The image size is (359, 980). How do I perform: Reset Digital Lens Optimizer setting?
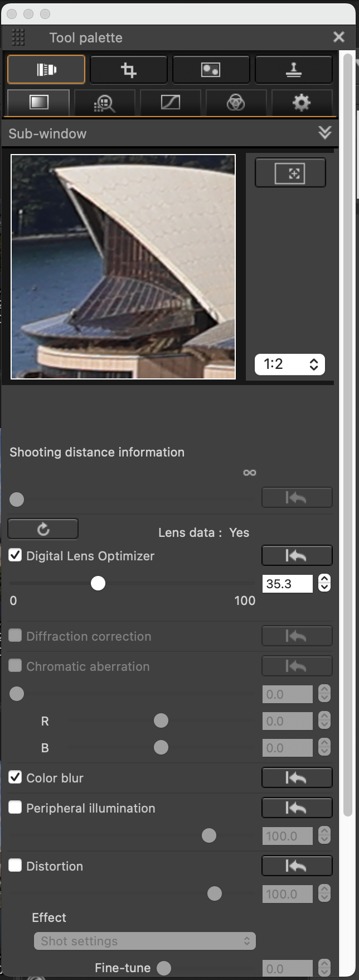point(297,556)
